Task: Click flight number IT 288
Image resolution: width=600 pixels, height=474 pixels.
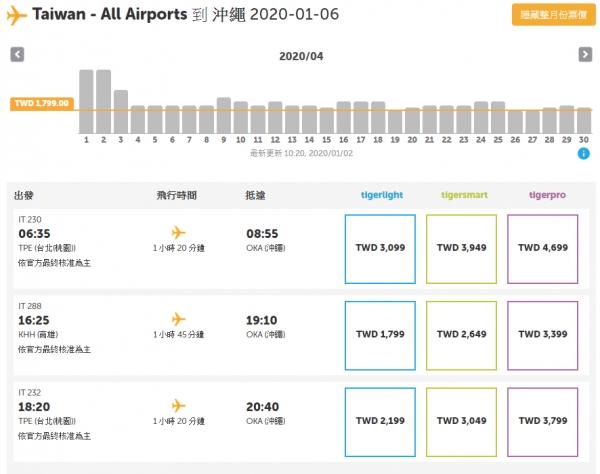Action: (30, 306)
